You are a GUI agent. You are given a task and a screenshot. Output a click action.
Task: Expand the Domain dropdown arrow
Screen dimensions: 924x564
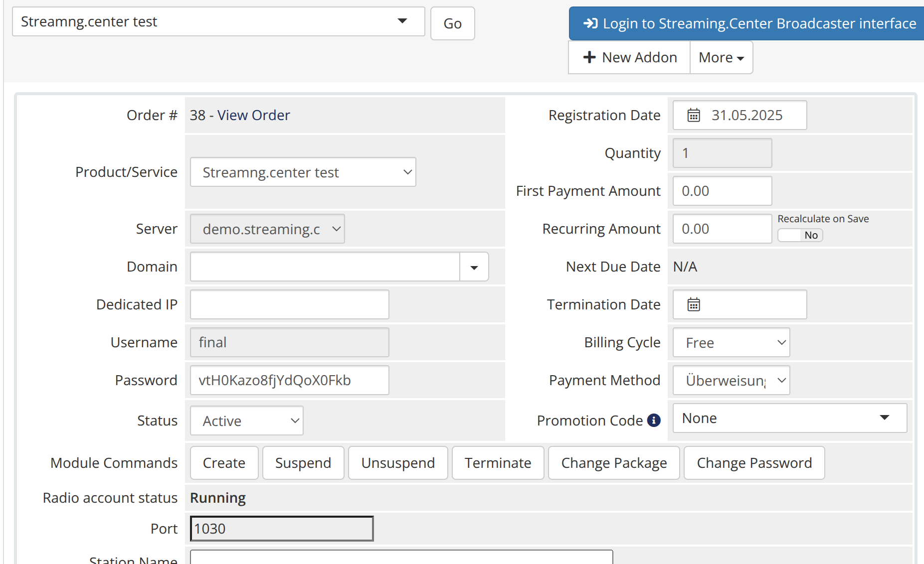point(474,267)
